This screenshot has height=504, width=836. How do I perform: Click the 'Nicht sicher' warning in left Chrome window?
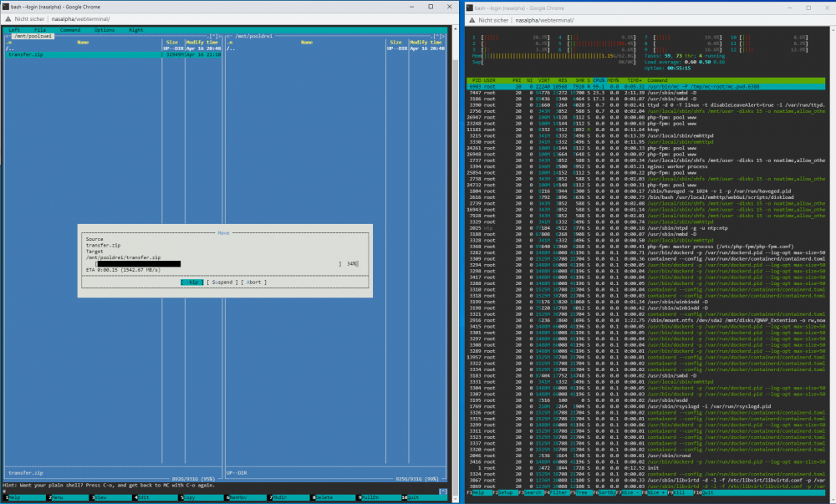click(x=25, y=18)
